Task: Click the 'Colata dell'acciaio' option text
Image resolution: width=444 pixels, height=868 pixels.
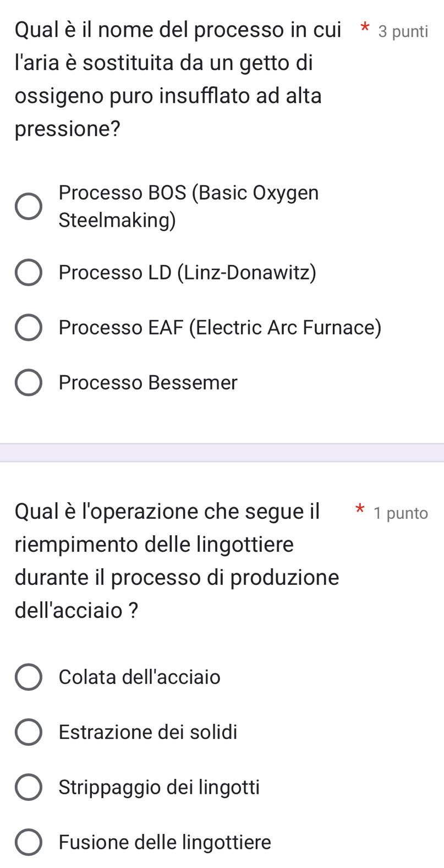Action: tap(139, 677)
